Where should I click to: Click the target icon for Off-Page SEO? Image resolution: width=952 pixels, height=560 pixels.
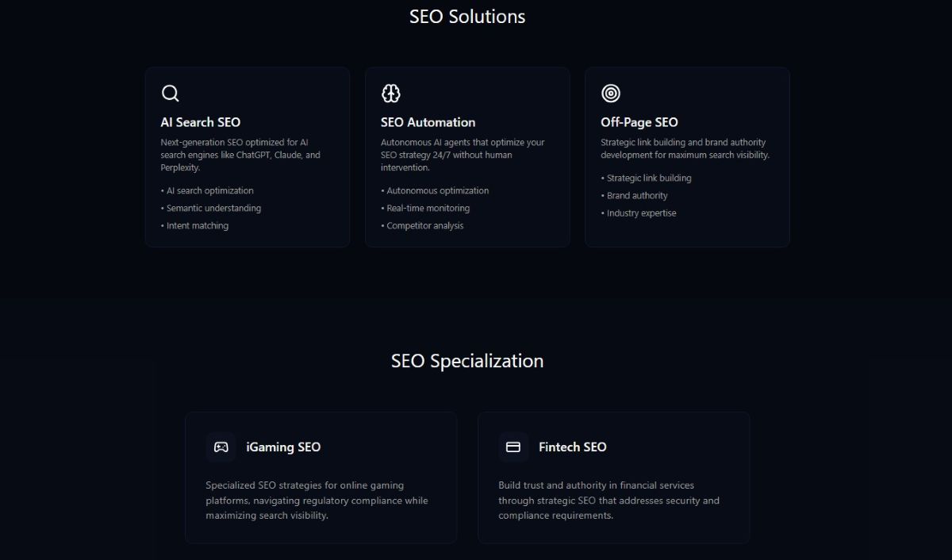(x=610, y=94)
